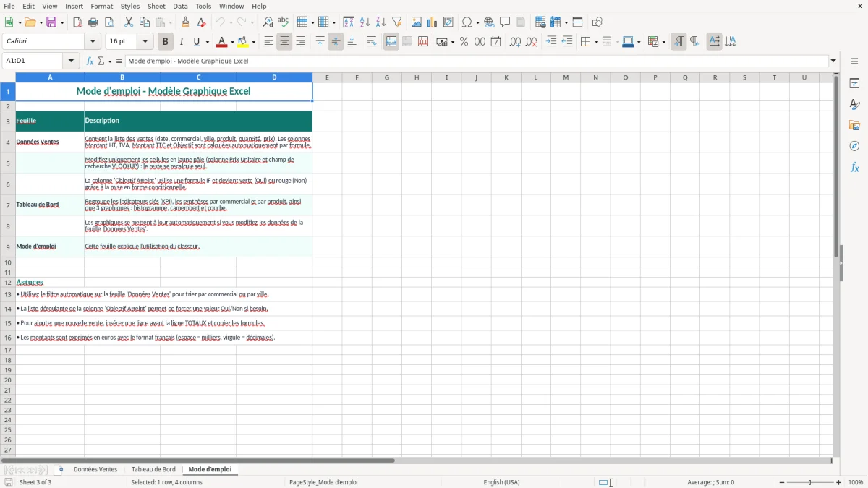Apply the red font color swatch

tap(222, 42)
